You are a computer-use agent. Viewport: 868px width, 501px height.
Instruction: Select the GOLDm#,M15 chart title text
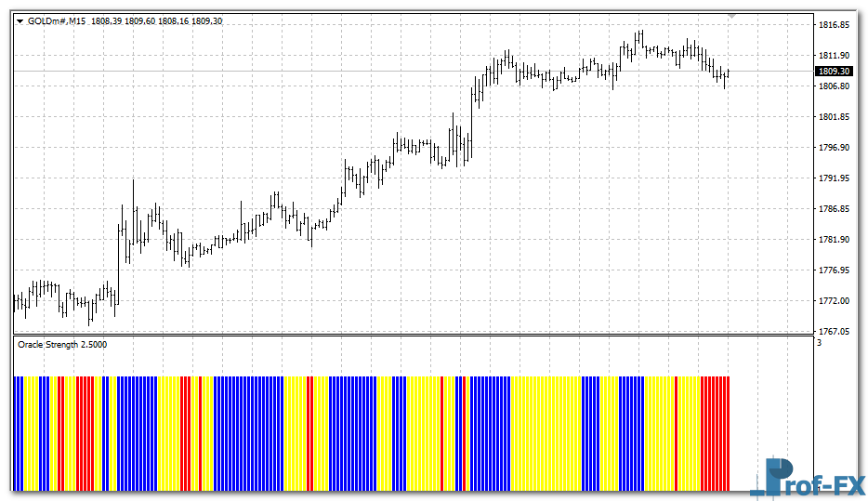(58, 20)
